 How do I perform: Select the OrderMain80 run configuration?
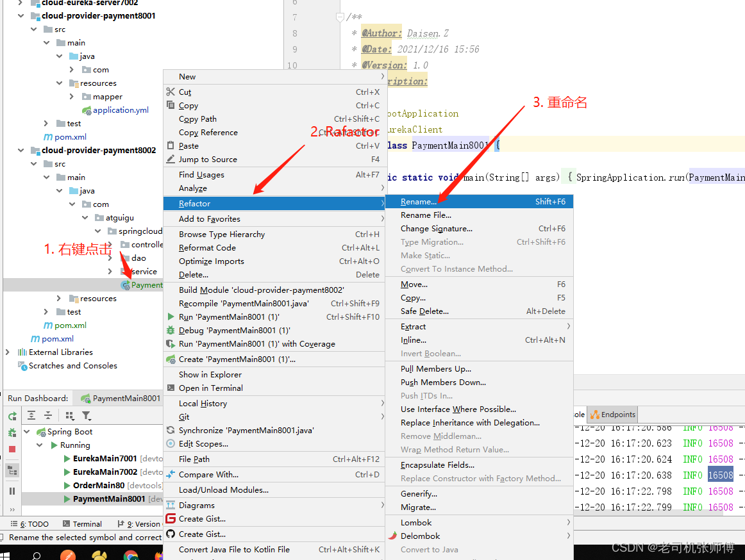99,485
